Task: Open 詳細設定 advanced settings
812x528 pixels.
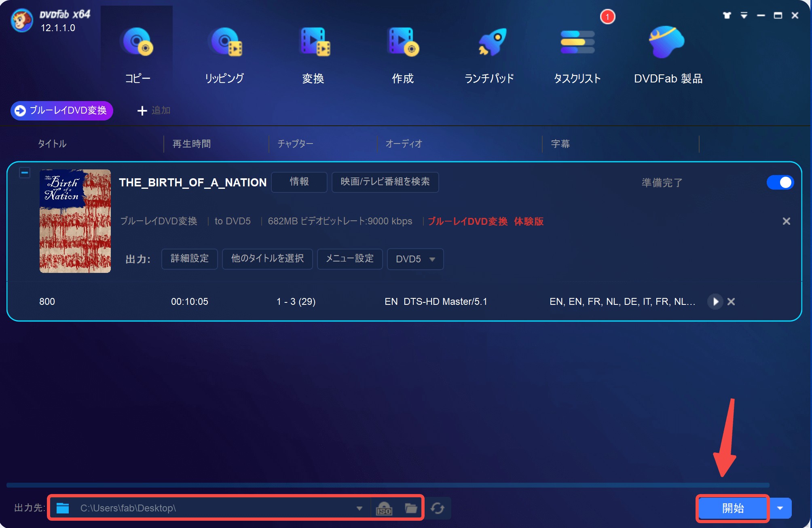Action: (x=190, y=259)
